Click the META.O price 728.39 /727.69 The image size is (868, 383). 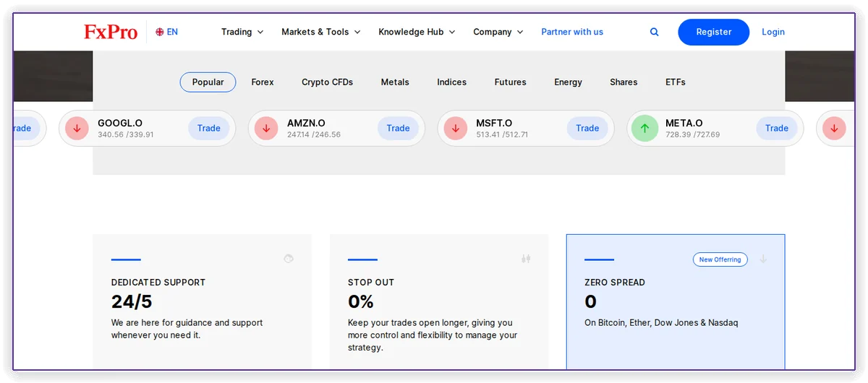[693, 135]
